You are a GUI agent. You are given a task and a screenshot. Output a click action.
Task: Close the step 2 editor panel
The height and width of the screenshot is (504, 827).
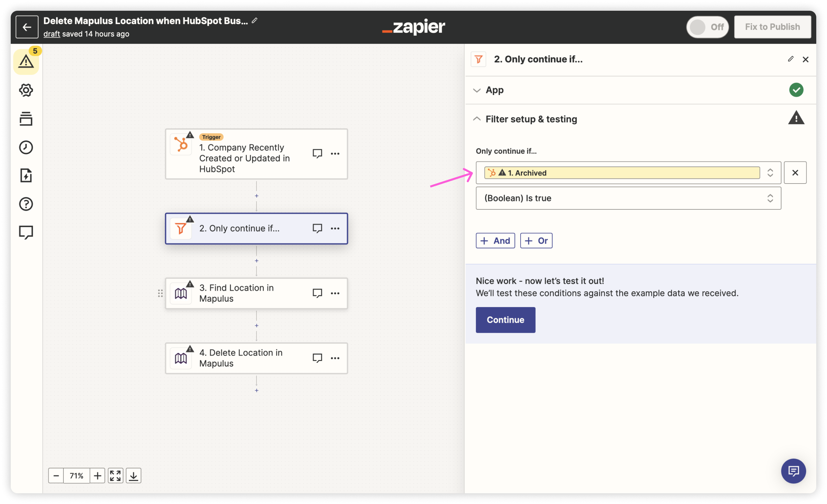click(805, 59)
